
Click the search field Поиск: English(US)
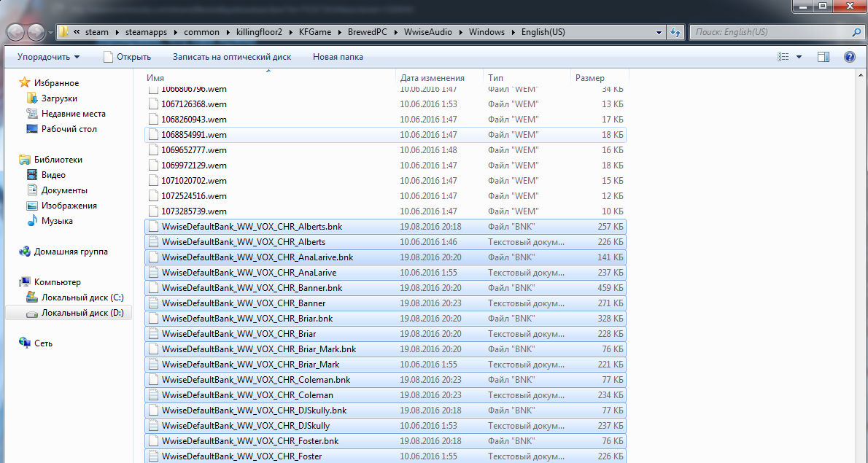coord(771,32)
